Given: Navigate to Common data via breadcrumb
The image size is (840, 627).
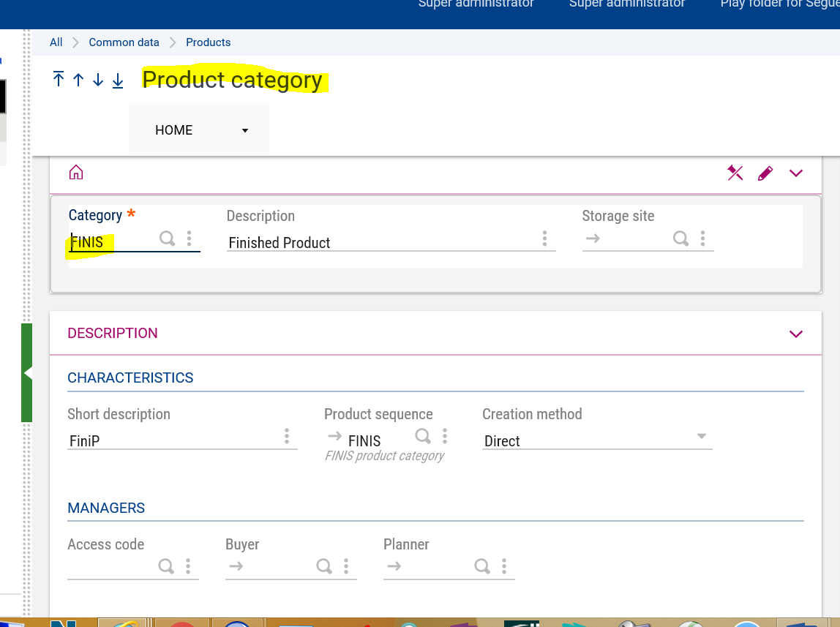Looking at the screenshot, I should (124, 42).
